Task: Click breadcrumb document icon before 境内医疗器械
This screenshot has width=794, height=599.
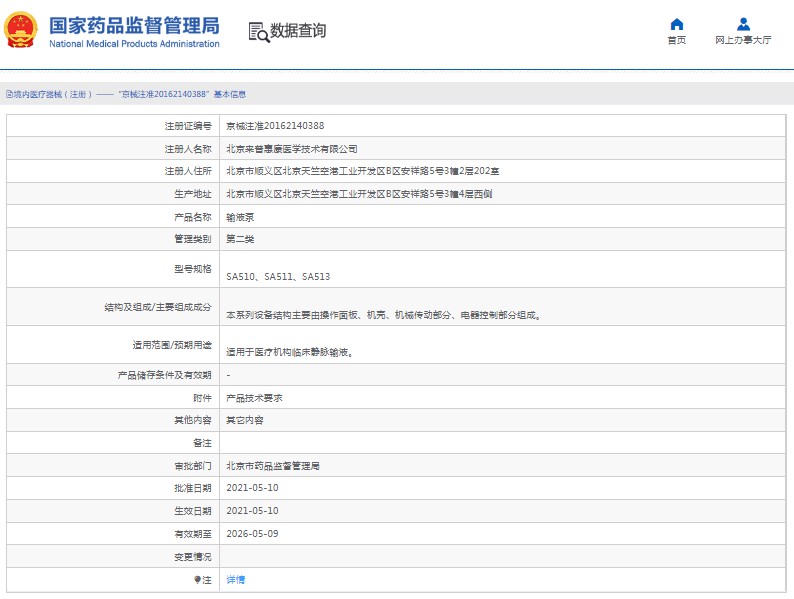Action: point(9,94)
